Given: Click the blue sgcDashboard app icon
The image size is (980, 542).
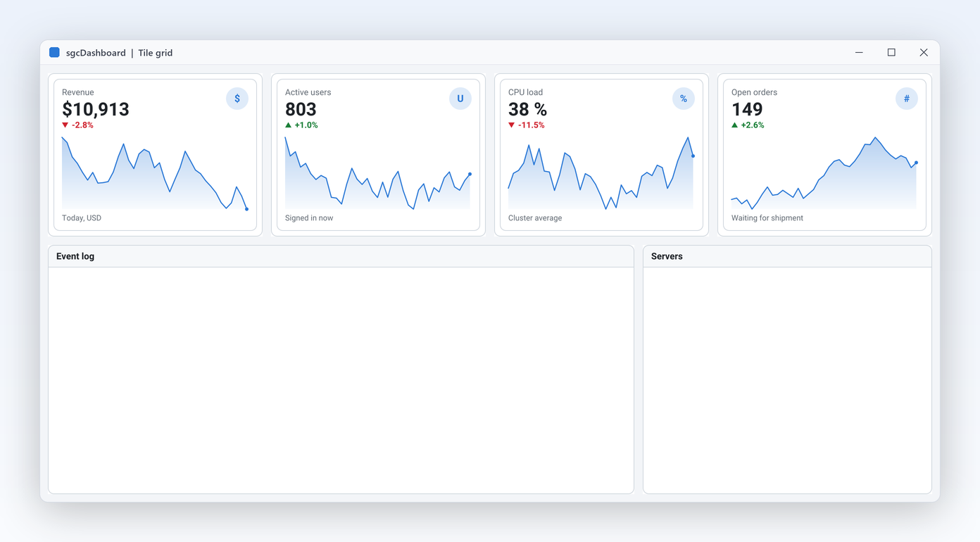Looking at the screenshot, I should point(54,53).
